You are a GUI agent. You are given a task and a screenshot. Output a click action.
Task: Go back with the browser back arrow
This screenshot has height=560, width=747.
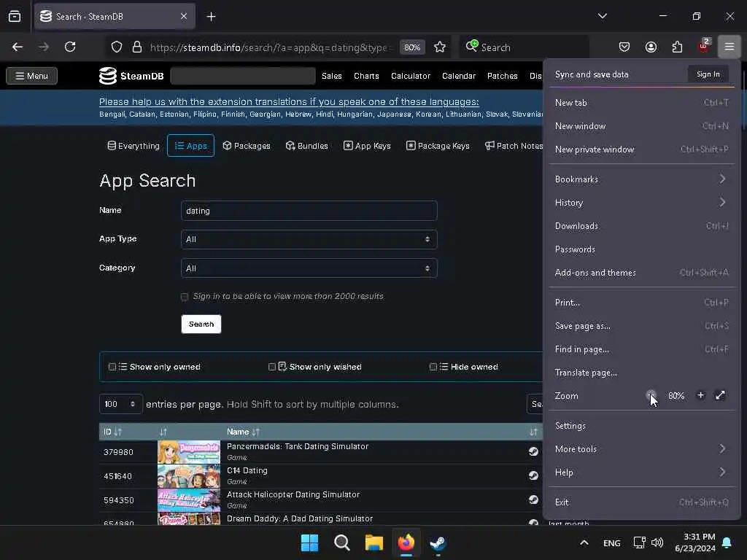(x=18, y=47)
